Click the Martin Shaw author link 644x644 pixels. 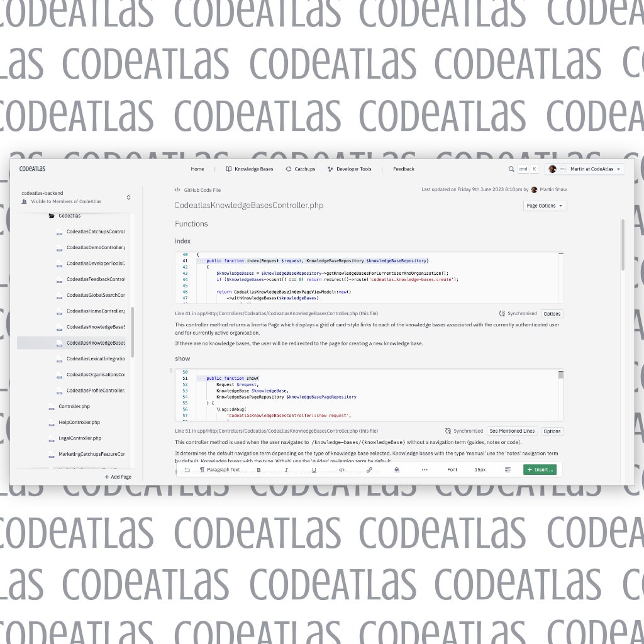(x=553, y=189)
